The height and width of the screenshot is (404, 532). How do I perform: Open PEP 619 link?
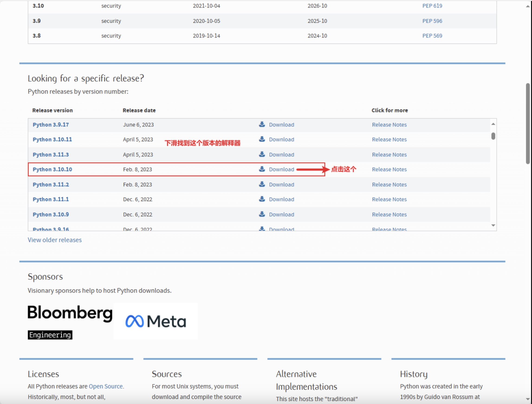click(x=432, y=6)
